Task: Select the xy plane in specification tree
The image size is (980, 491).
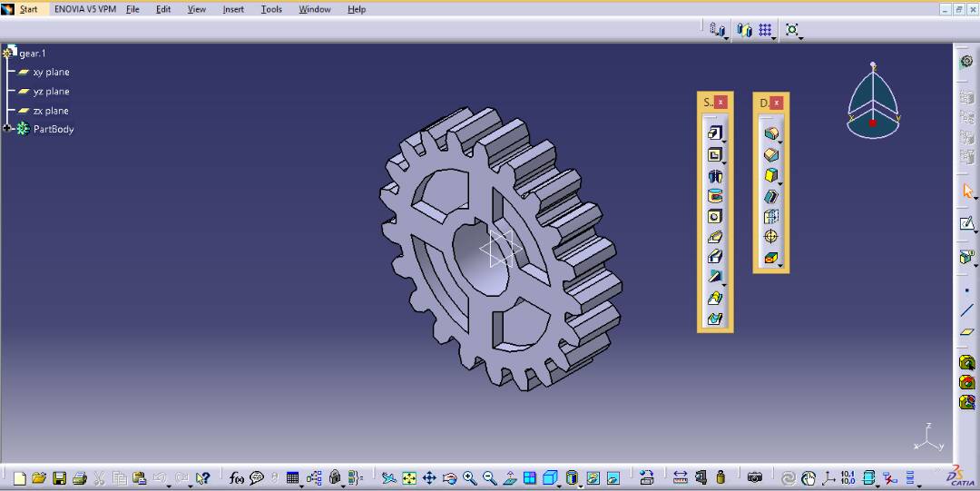Action: point(51,72)
